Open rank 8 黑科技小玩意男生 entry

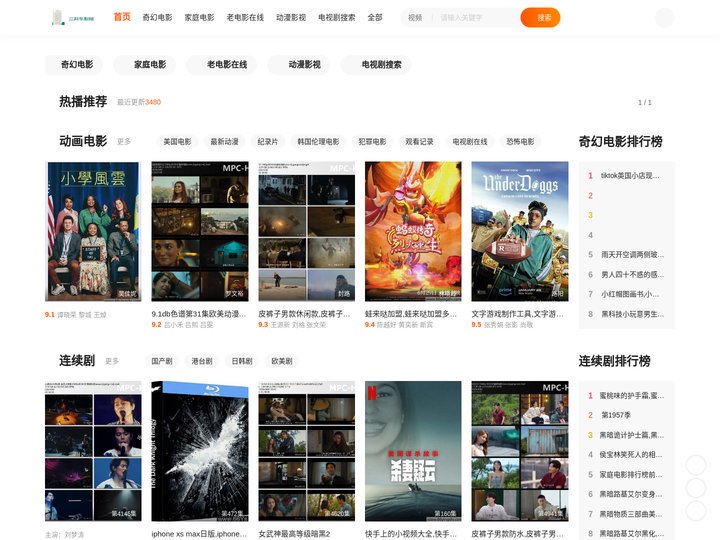coord(626,314)
